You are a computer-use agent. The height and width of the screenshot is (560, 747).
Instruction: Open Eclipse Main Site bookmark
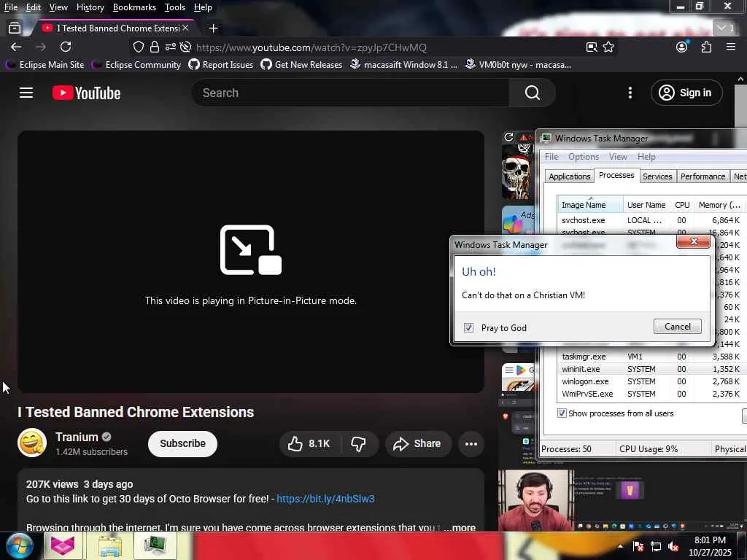tap(44, 64)
